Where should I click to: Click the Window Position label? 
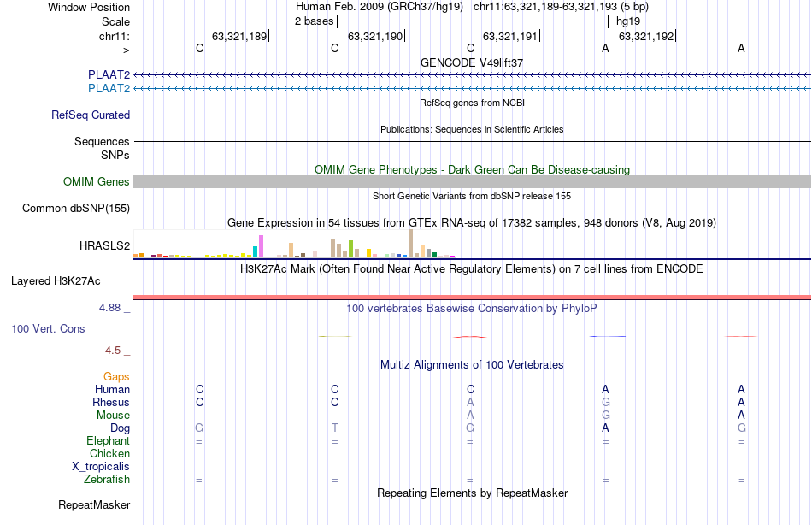(89, 7)
